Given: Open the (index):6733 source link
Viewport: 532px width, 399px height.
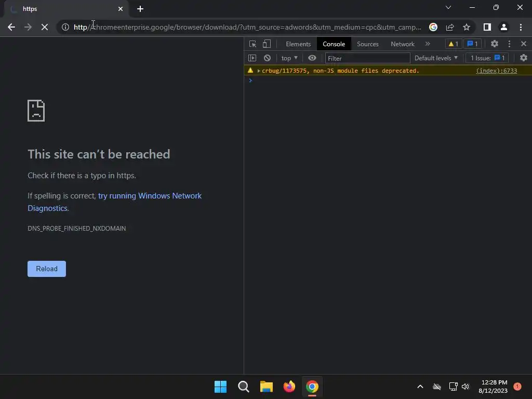Looking at the screenshot, I should [496, 71].
